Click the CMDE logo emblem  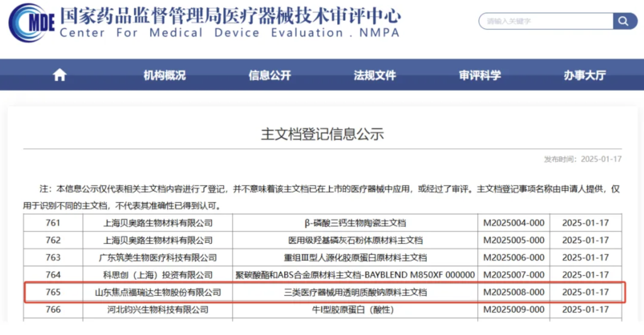(31, 23)
